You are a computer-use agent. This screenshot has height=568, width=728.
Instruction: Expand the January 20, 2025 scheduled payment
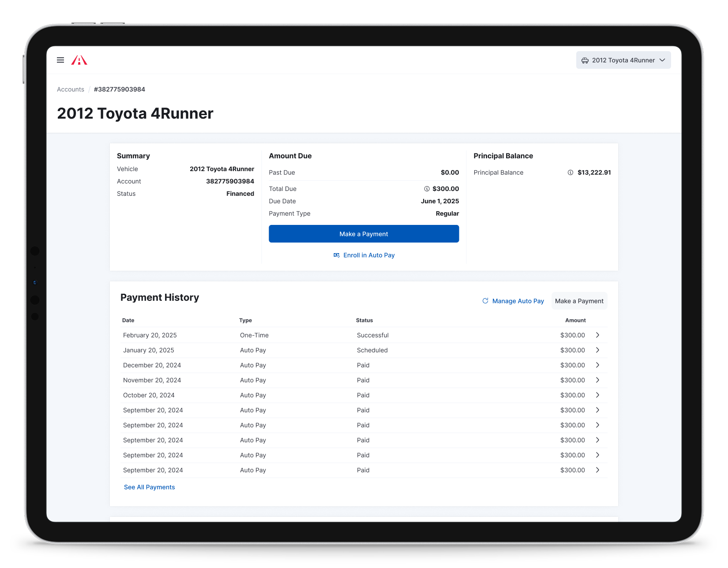tap(598, 350)
